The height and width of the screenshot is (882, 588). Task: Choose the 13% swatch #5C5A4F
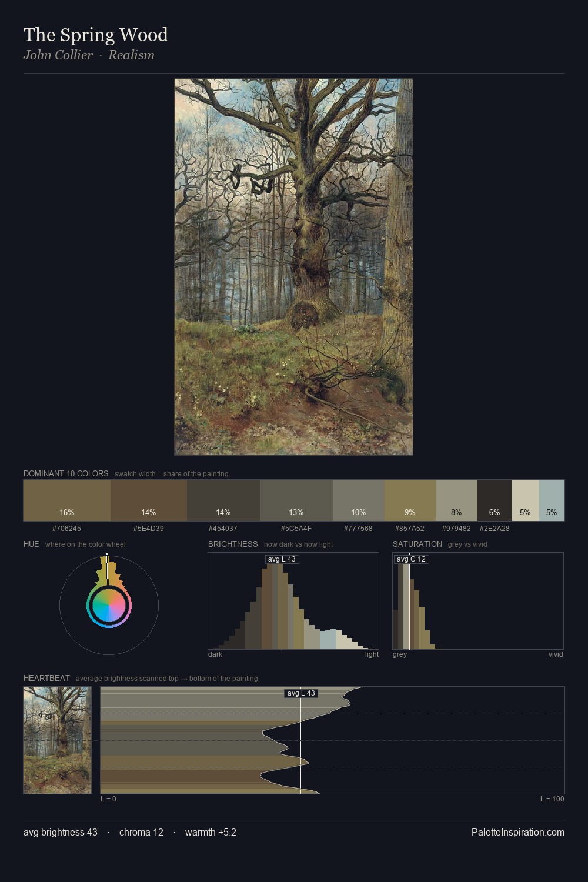point(296,500)
